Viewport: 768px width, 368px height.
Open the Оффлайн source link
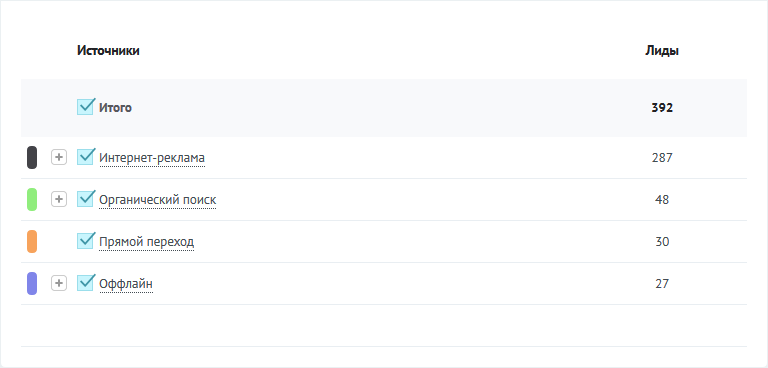[126, 284]
